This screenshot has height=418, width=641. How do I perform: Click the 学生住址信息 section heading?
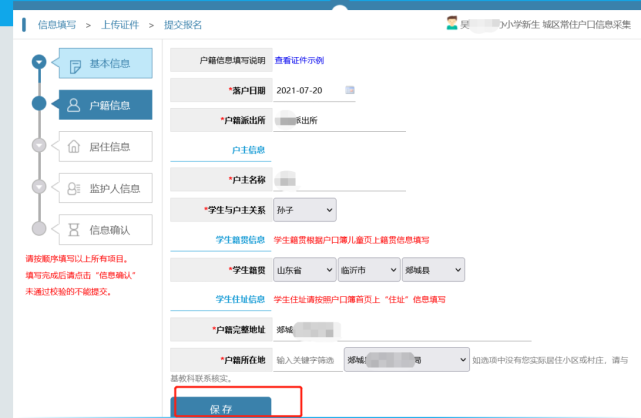240,300
